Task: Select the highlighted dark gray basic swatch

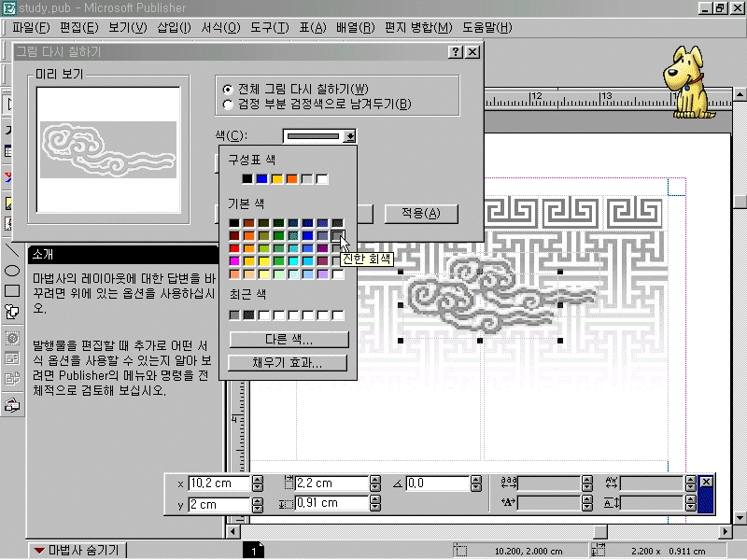Action: [x=338, y=235]
